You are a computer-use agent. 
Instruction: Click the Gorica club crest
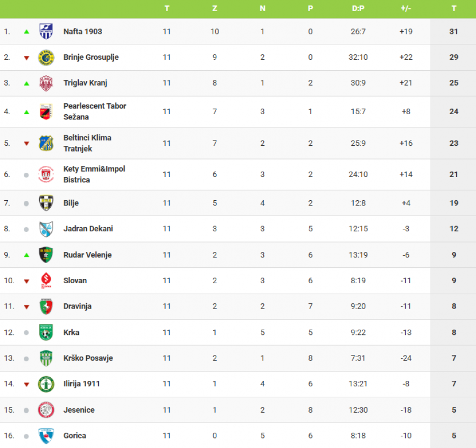coord(46,435)
